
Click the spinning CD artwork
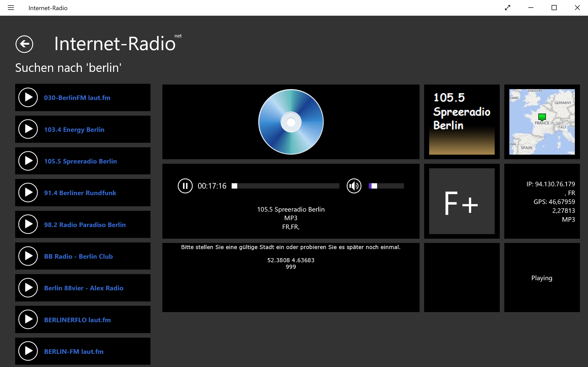pos(291,122)
